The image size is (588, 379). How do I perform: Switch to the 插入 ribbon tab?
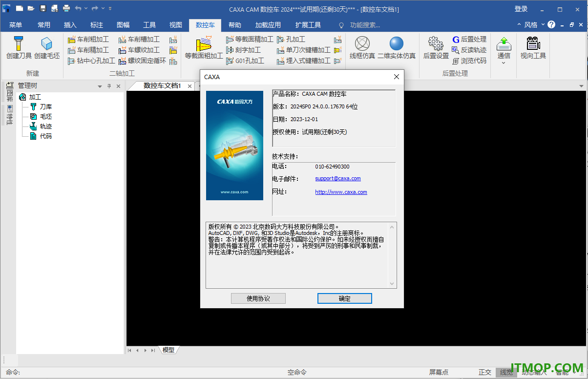click(x=70, y=25)
